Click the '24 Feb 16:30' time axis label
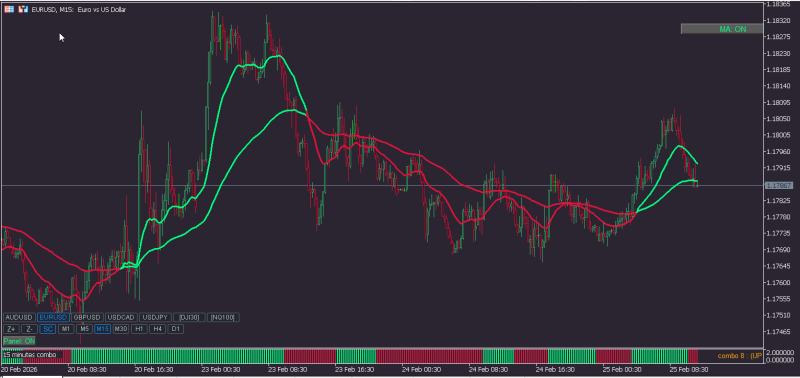800x378 pixels. (x=554, y=369)
